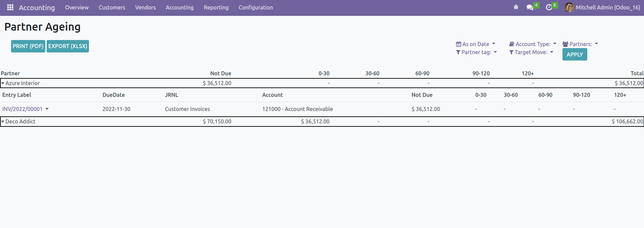
Task: Open the Target Move dropdown
Action: click(x=531, y=52)
